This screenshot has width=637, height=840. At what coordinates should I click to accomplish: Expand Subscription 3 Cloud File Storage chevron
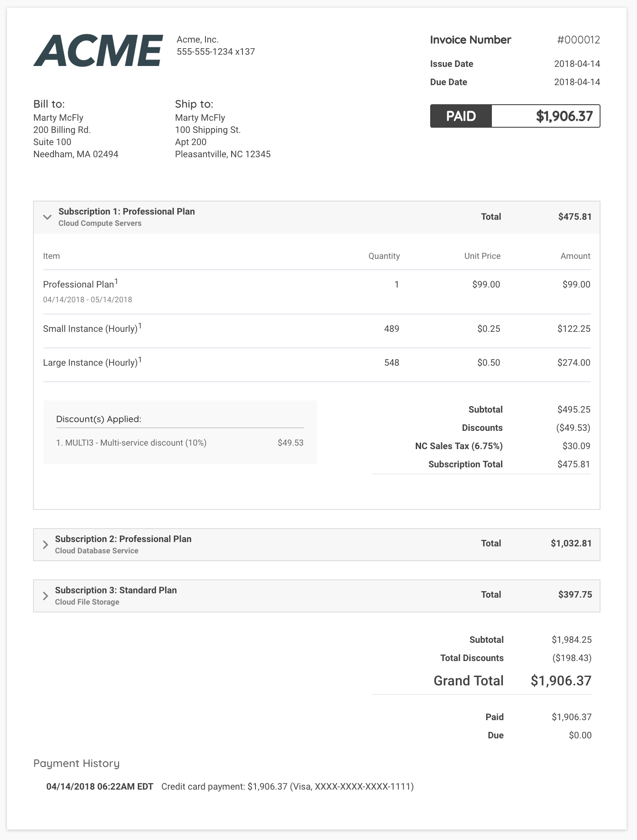point(45,596)
